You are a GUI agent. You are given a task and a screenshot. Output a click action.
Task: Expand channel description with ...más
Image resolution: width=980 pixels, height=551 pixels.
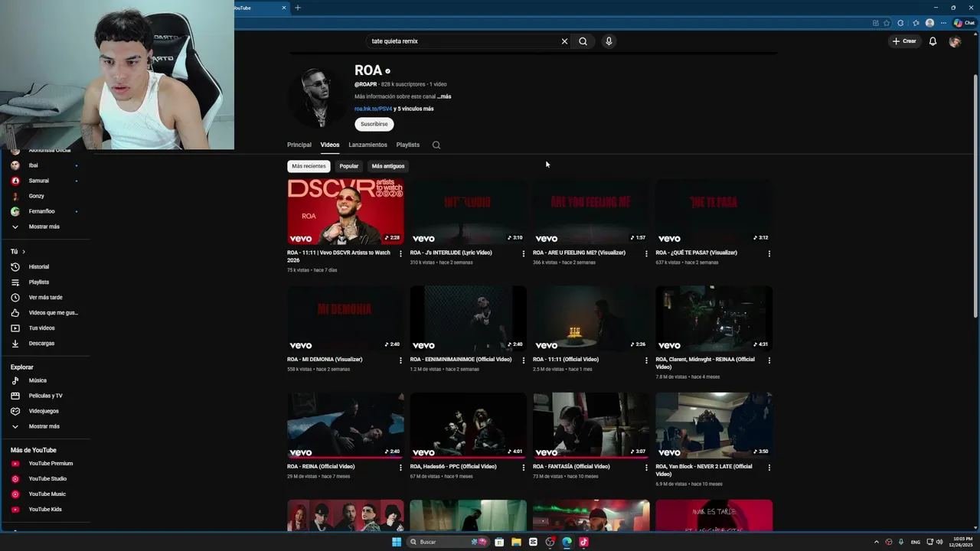point(444,96)
